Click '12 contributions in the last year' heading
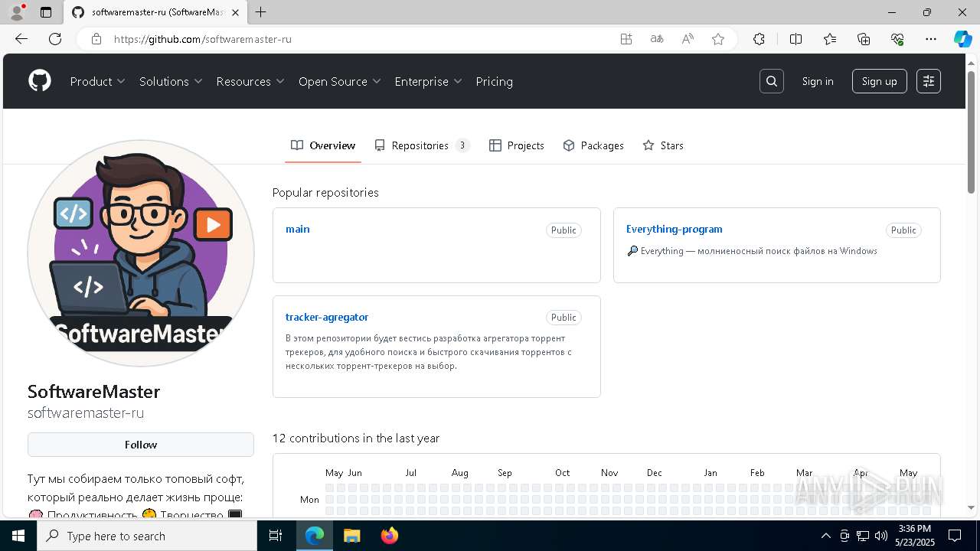The height and width of the screenshot is (551, 980). [356, 438]
